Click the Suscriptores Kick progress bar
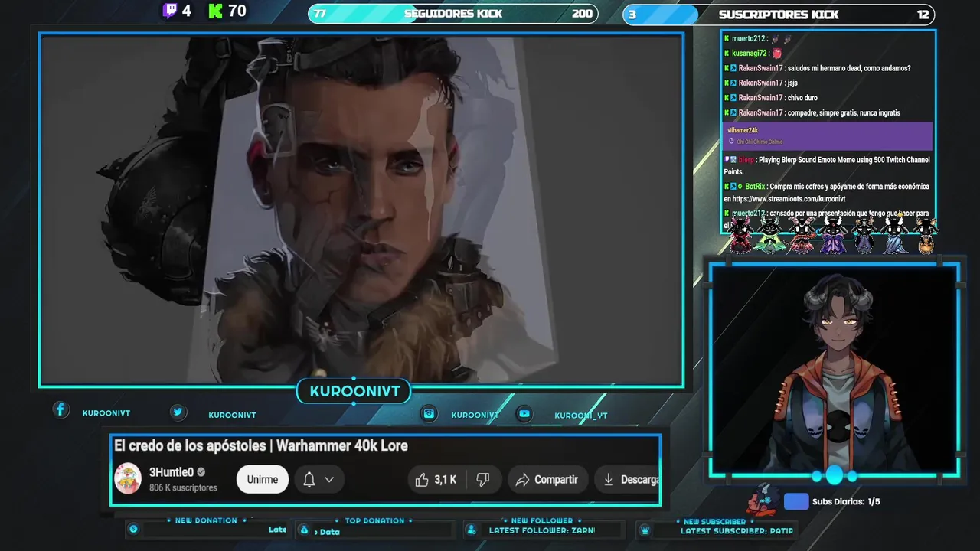The width and height of the screenshot is (980, 551). [779, 14]
